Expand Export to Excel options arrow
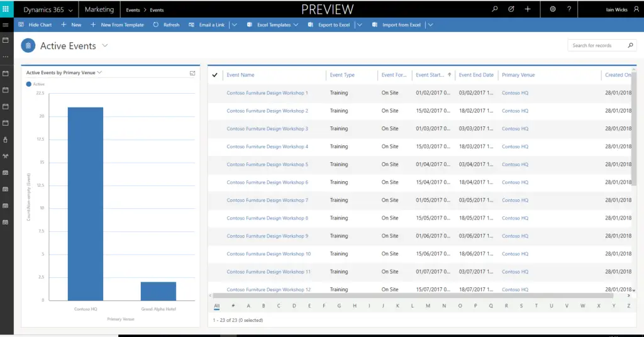The width and height of the screenshot is (644, 337). pos(360,25)
